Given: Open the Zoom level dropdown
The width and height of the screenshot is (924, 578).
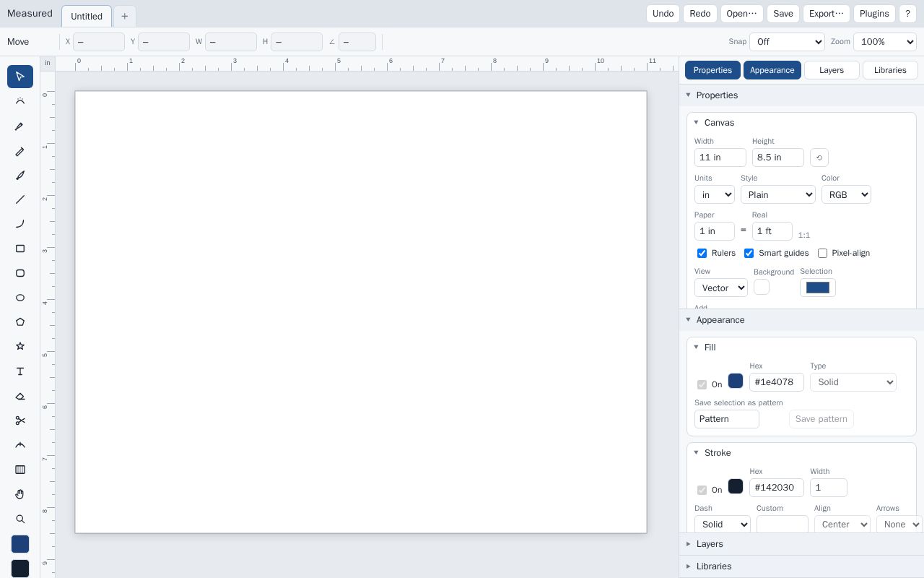Looking at the screenshot, I should (x=885, y=42).
